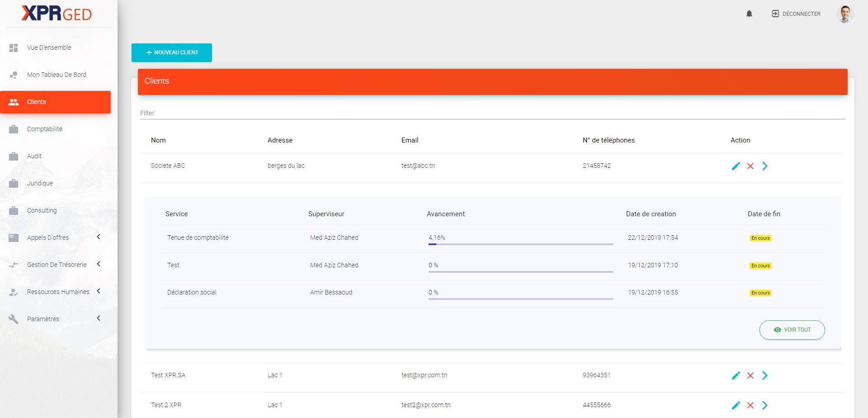Viewport: 868px width, 418px height.
Task: Click the test2@xpr.com.tn email cell
Action: 426,405
